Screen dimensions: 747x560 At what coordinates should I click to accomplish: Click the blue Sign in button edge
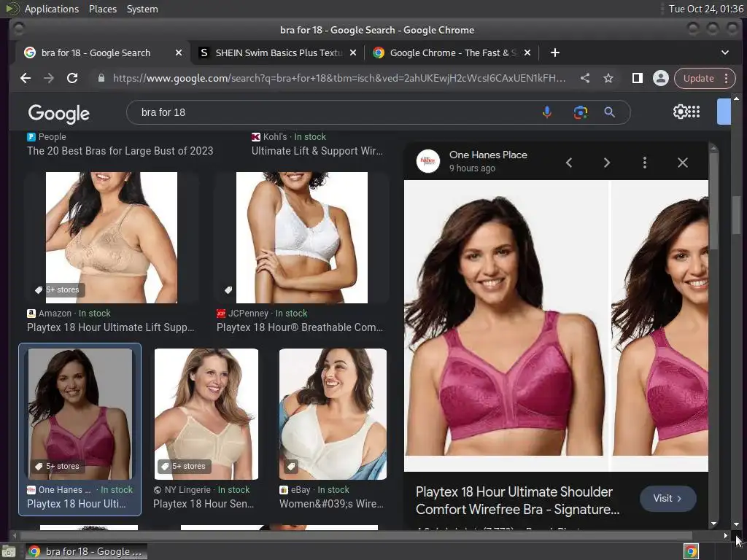click(x=724, y=112)
